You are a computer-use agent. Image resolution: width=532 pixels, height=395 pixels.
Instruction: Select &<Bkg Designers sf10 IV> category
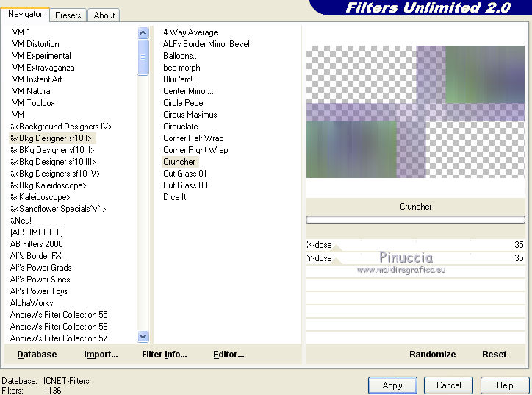pyautogui.click(x=55, y=174)
